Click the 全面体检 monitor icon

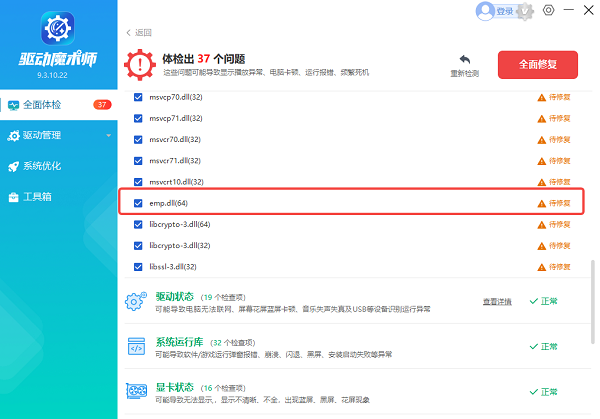click(x=13, y=105)
